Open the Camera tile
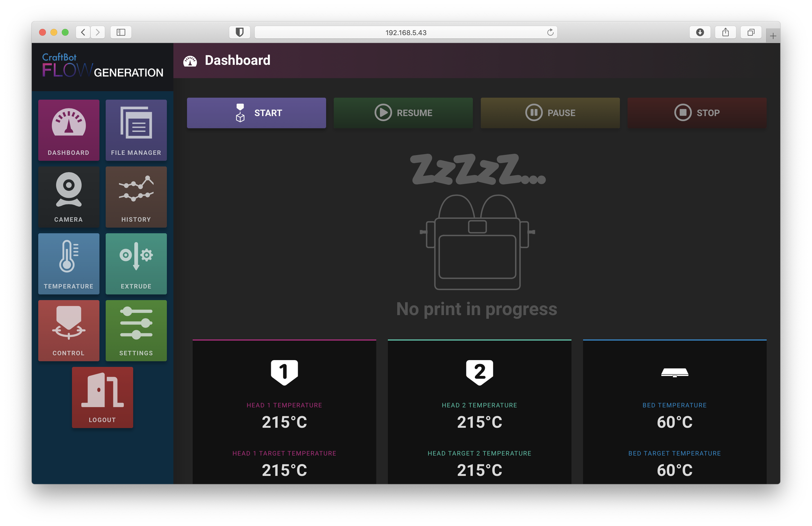Viewport: 812px width, 526px height. [69, 197]
